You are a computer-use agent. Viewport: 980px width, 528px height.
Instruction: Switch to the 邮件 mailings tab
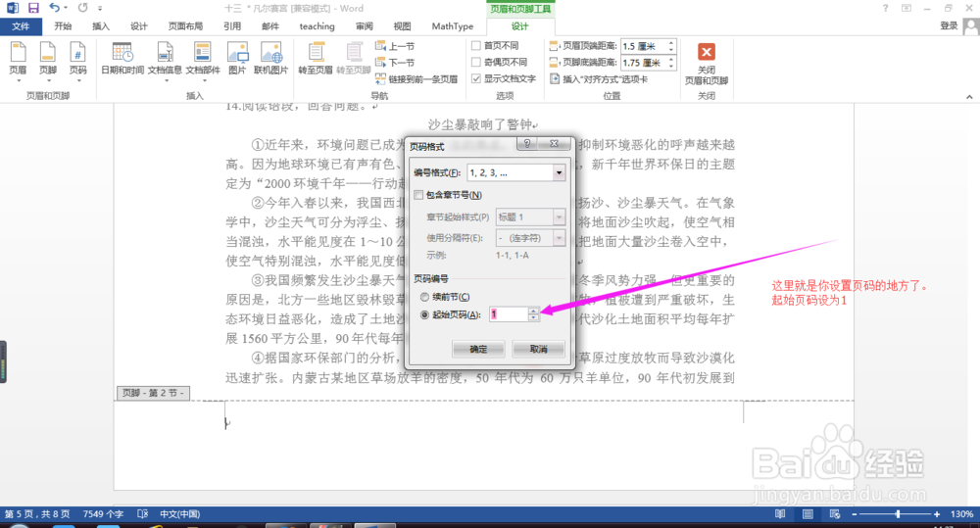point(270,26)
